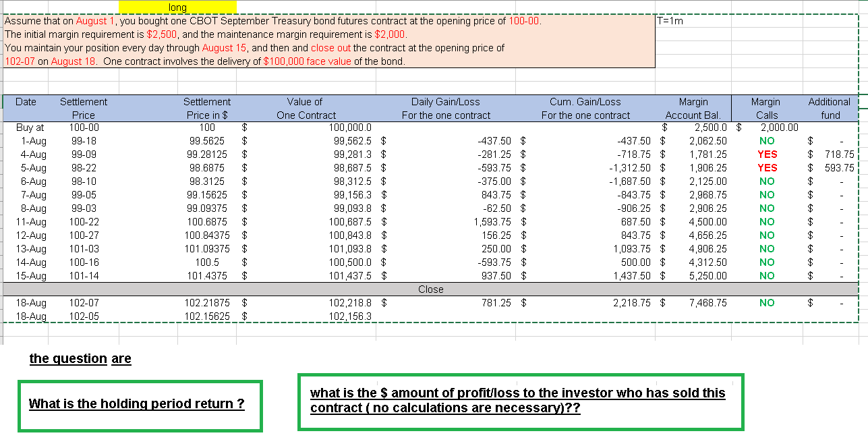Select the 'Assume that on August 1' line
Viewport: 868px width, 448px height.
[x=273, y=21]
